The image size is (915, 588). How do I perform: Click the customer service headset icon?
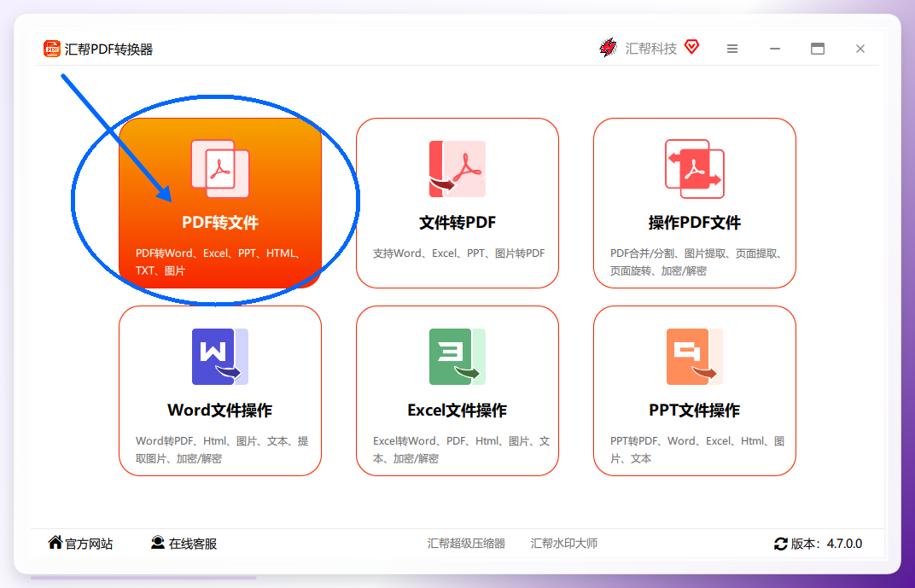(158, 543)
